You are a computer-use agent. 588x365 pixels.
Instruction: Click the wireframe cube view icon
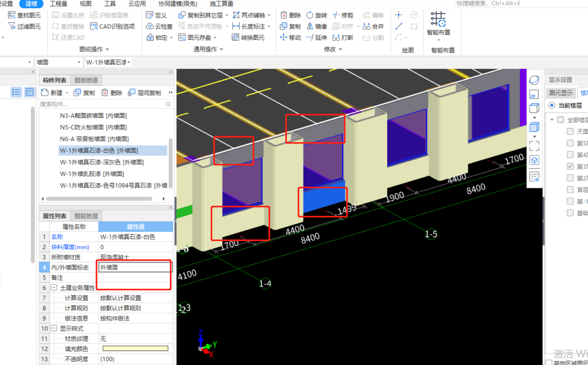tap(534, 108)
